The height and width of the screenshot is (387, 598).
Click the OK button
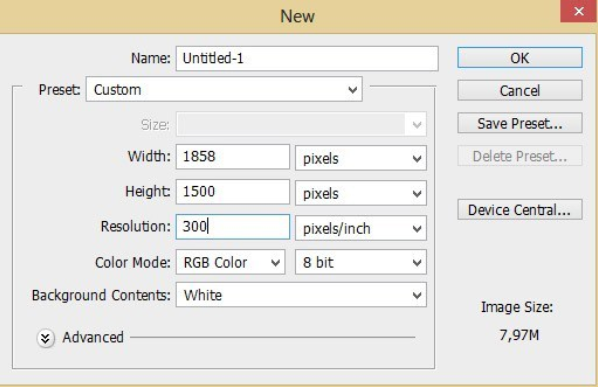click(520, 58)
